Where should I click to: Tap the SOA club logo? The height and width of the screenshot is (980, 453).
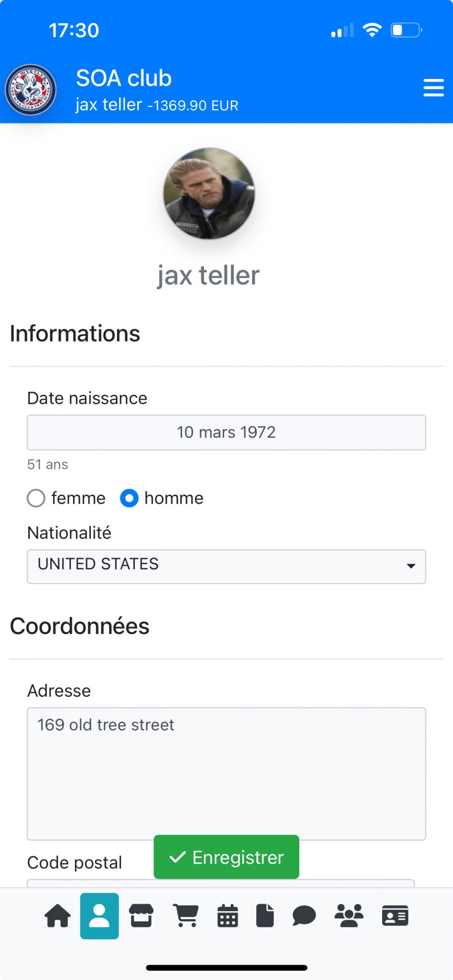tap(31, 90)
